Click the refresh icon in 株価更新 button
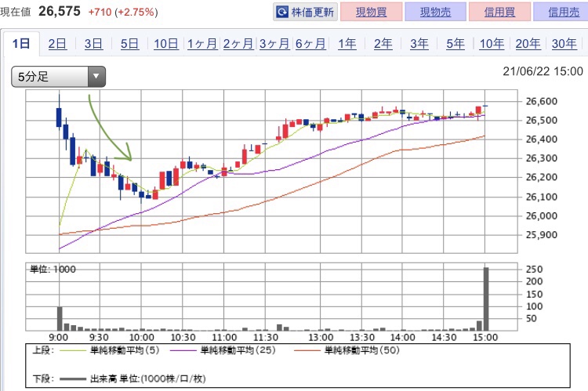The height and width of the screenshot is (391, 588). (x=282, y=12)
